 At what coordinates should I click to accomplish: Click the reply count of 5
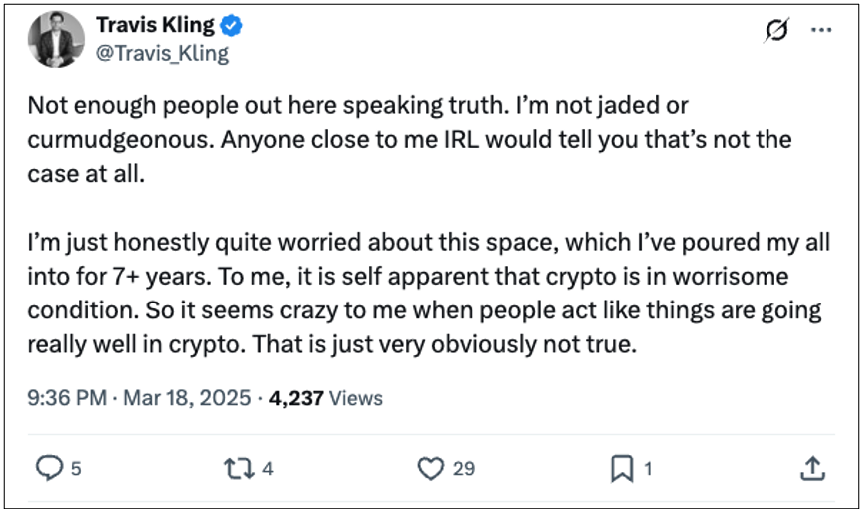coord(76,468)
